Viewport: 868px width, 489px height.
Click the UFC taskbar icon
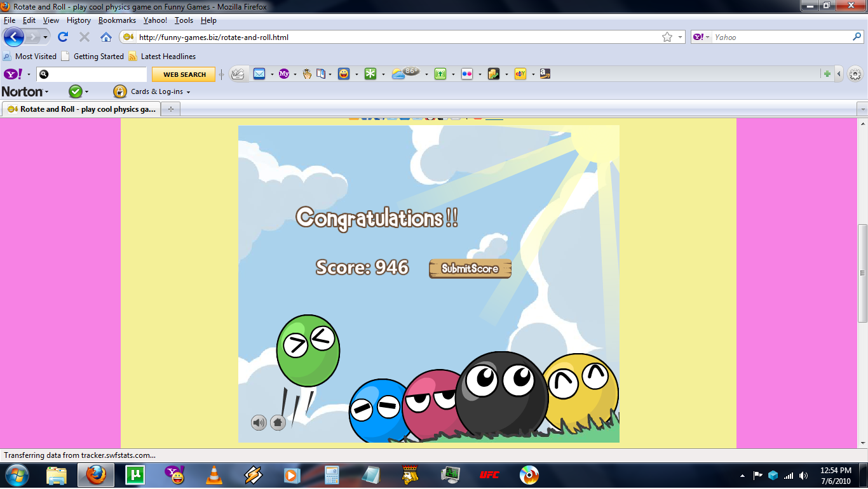coord(490,475)
